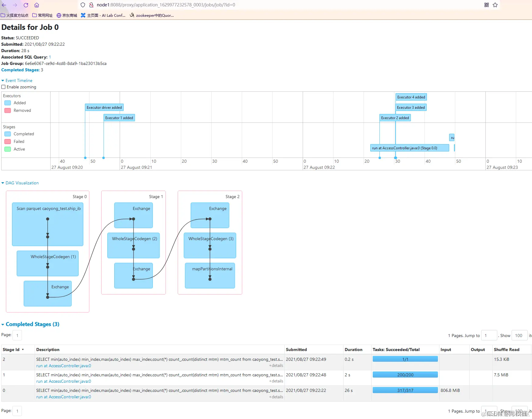Click the Job Group ID text
The image size is (532, 419).
pos(66,63)
